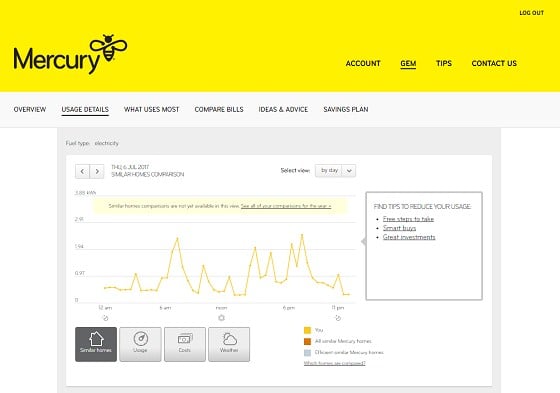
Task: Go to next day arrow
Action: 97,171
